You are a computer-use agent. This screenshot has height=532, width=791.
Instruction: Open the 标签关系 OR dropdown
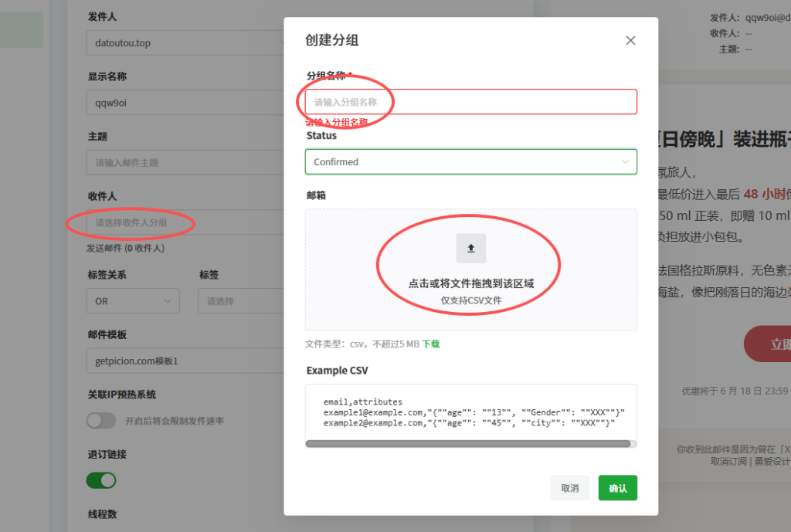(133, 300)
